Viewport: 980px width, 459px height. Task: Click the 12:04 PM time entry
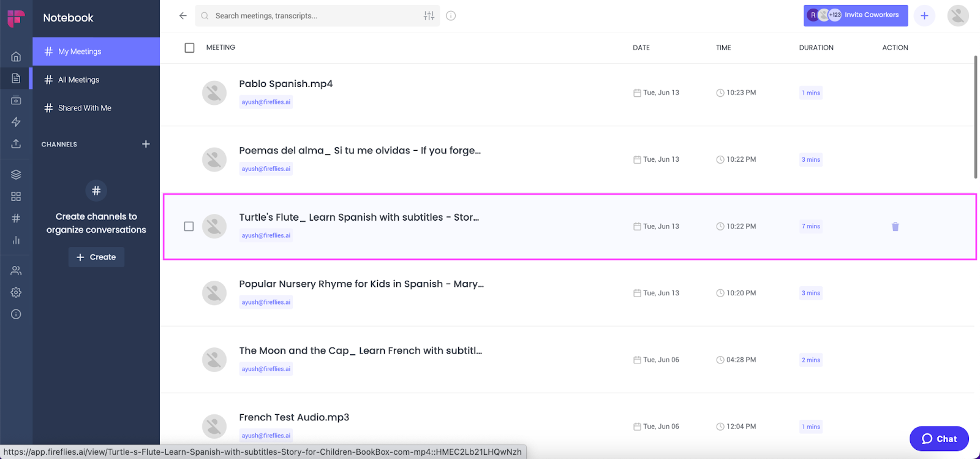pos(736,427)
